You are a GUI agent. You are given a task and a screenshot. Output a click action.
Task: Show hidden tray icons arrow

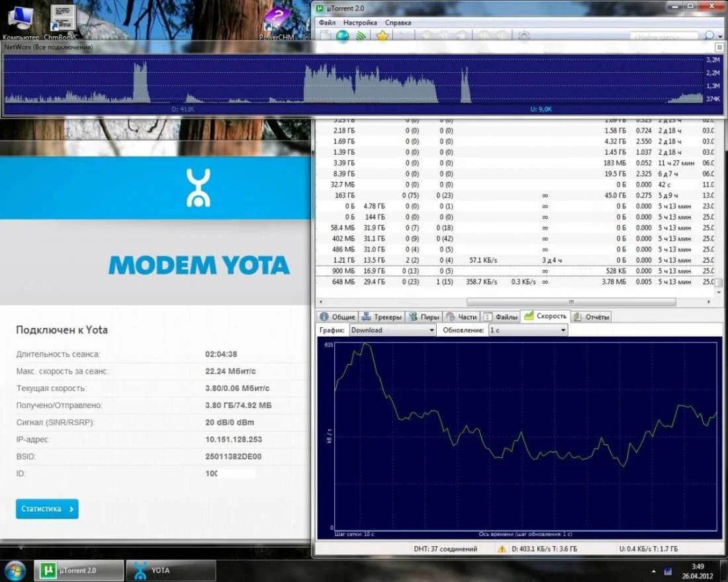click(x=654, y=571)
